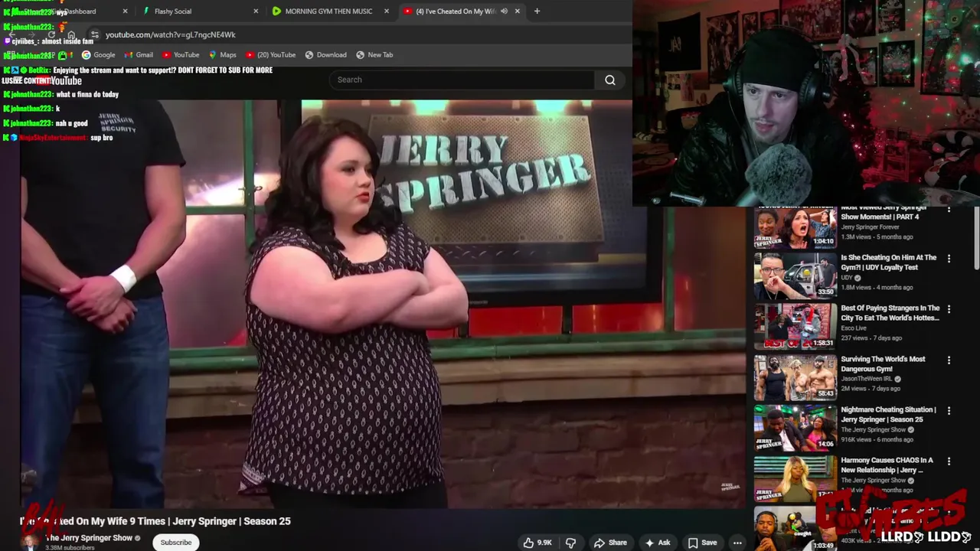Open Harmony Causes CHAOS video thumbnail
980x551 pixels.
point(795,478)
